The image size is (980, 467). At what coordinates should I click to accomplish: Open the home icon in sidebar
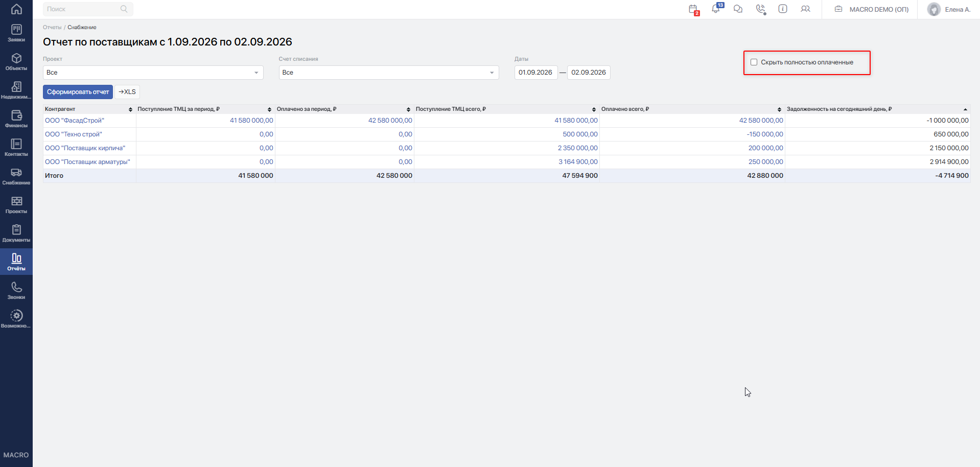16,9
